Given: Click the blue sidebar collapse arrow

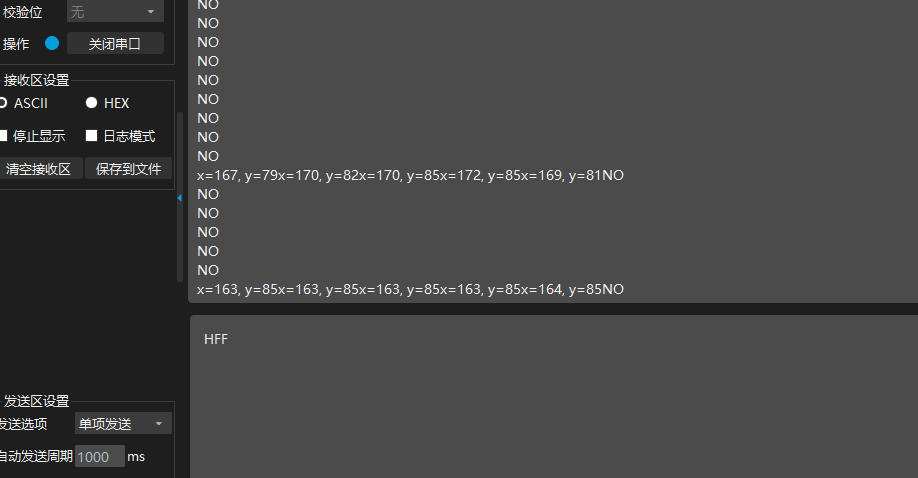Looking at the screenshot, I should 179,198.
